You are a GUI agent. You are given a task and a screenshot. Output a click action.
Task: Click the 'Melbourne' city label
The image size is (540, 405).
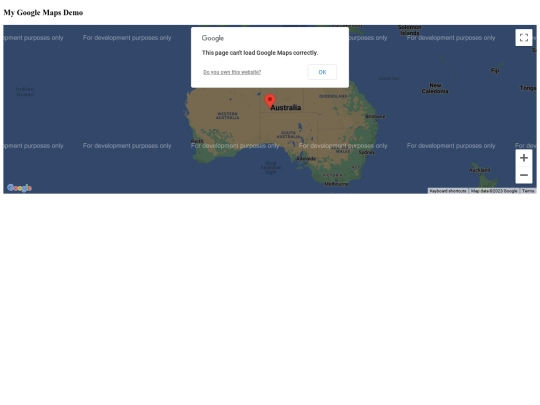click(x=336, y=184)
